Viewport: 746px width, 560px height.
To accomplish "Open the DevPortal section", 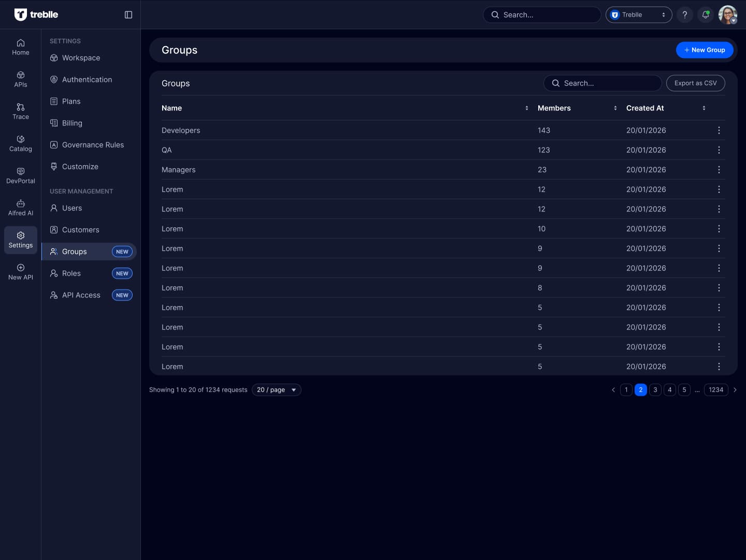I will coord(21,176).
